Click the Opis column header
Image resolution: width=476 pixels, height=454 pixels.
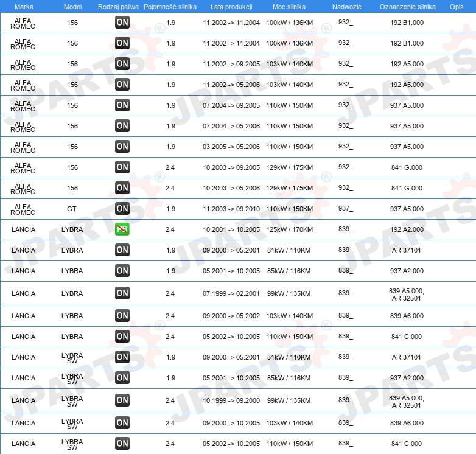[x=456, y=6]
